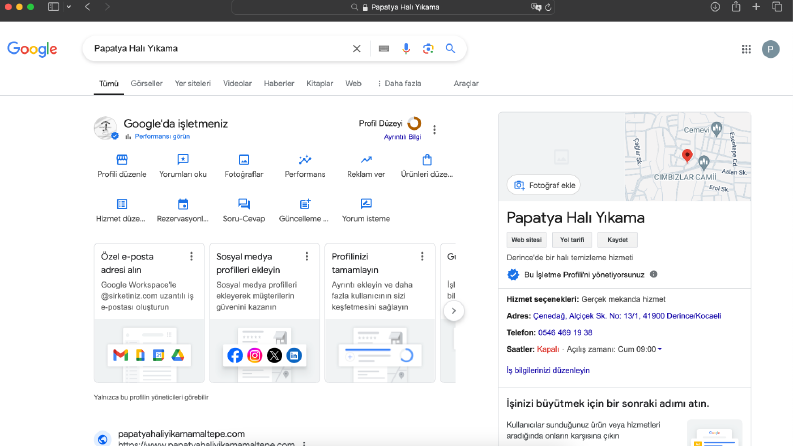Open options for Sosyal medya profilleri card
Viewport: 793px width, 446px height.
point(306,256)
